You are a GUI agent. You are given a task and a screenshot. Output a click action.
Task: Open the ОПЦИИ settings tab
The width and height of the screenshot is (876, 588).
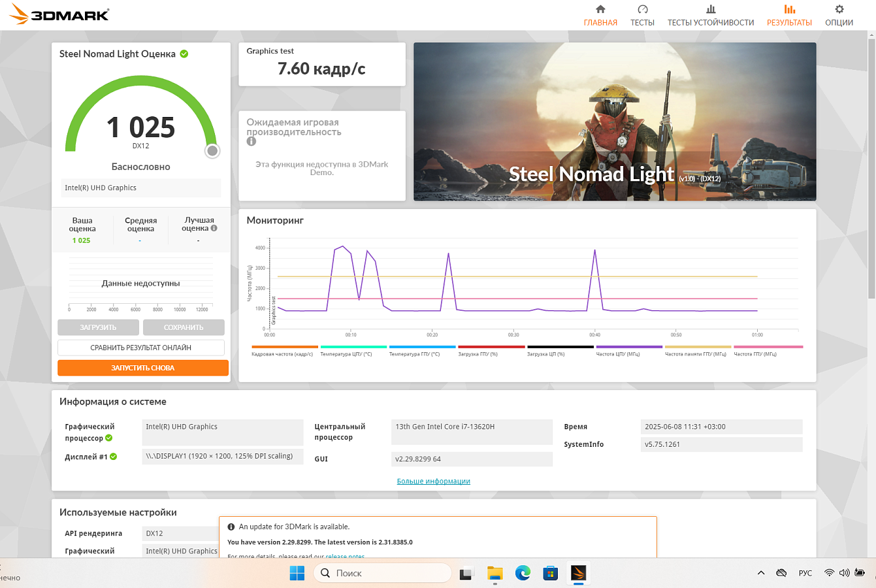pyautogui.click(x=839, y=16)
